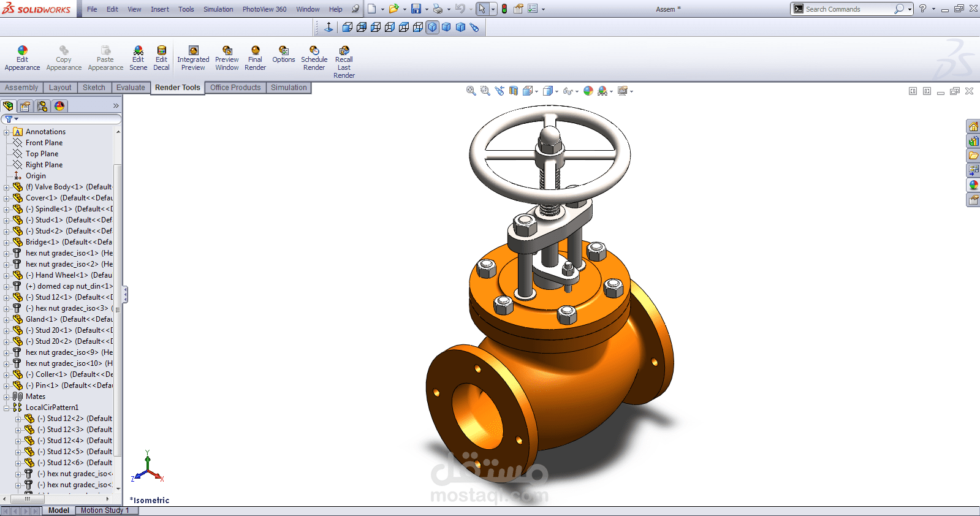Expand the Bridge<1> component node

point(6,242)
